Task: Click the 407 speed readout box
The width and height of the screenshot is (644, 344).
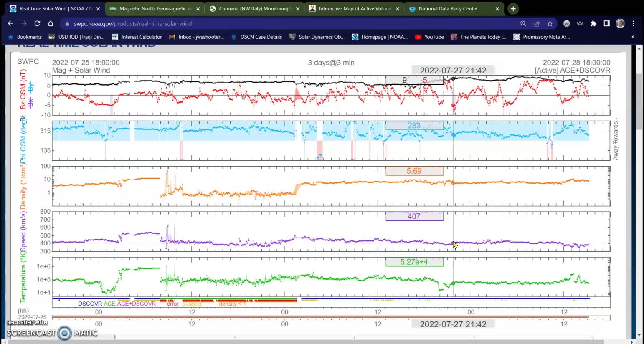Action: 414,217
